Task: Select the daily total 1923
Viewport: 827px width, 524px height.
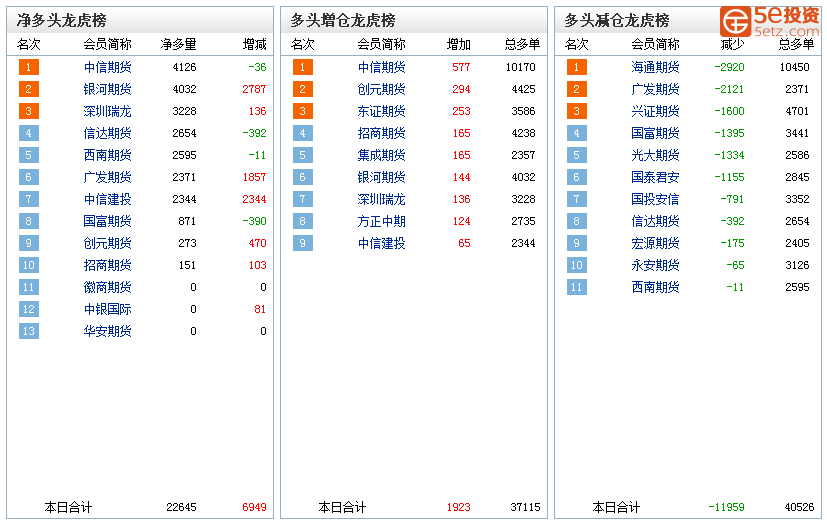Action: coord(459,507)
